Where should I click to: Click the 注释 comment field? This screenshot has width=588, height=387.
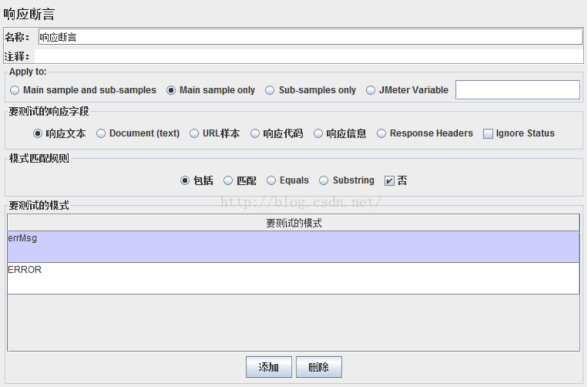click(309, 56)
